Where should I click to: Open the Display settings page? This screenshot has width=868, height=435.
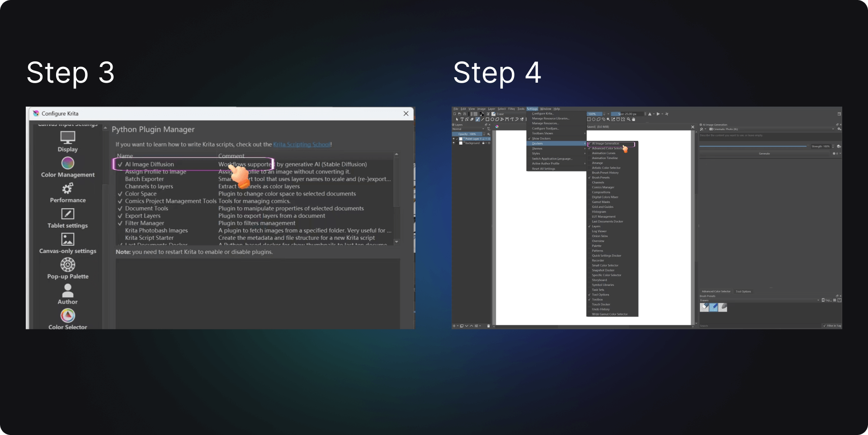pyautogui.click(x=68, y=141)
